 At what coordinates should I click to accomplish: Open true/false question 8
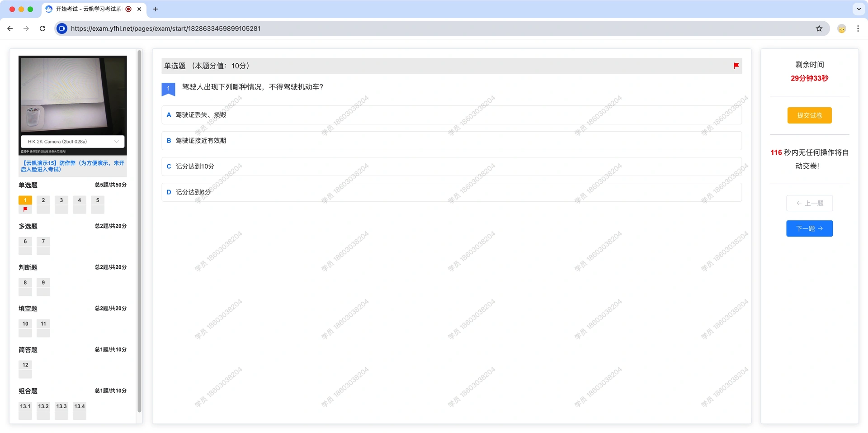pyautogui.click(x=25, y=287)
